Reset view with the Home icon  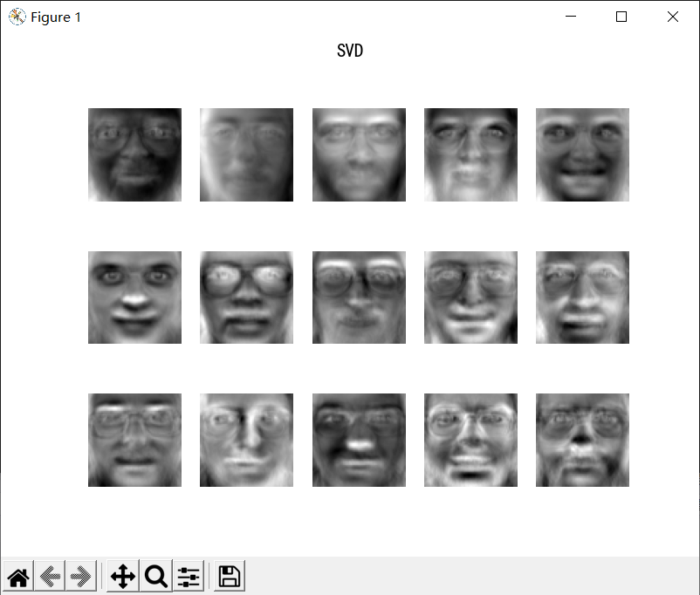click(x=18, y=577)
